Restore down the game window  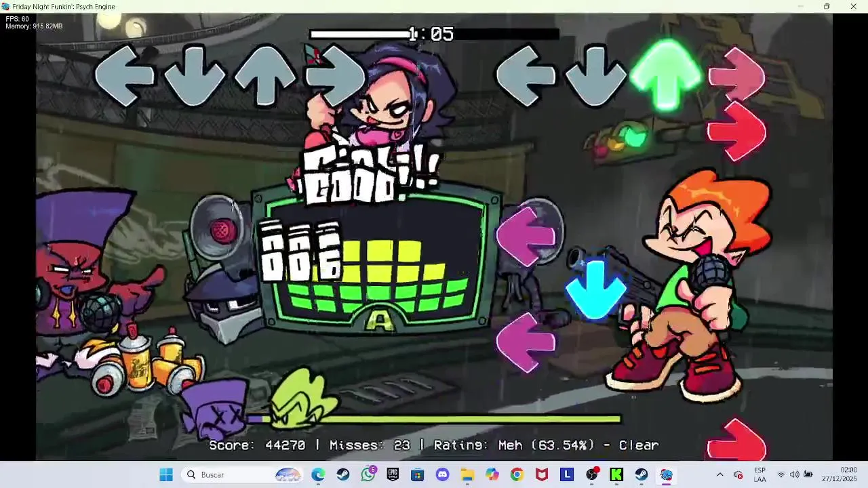click(827, 7)
